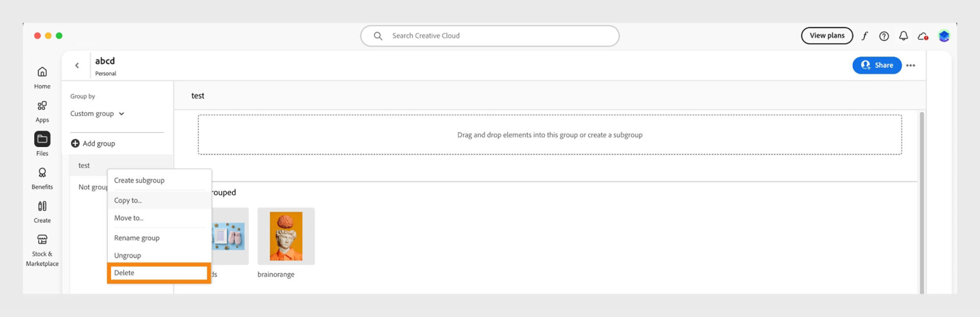
Task: Choose Rename group from context menu
Action: (159, 238)
